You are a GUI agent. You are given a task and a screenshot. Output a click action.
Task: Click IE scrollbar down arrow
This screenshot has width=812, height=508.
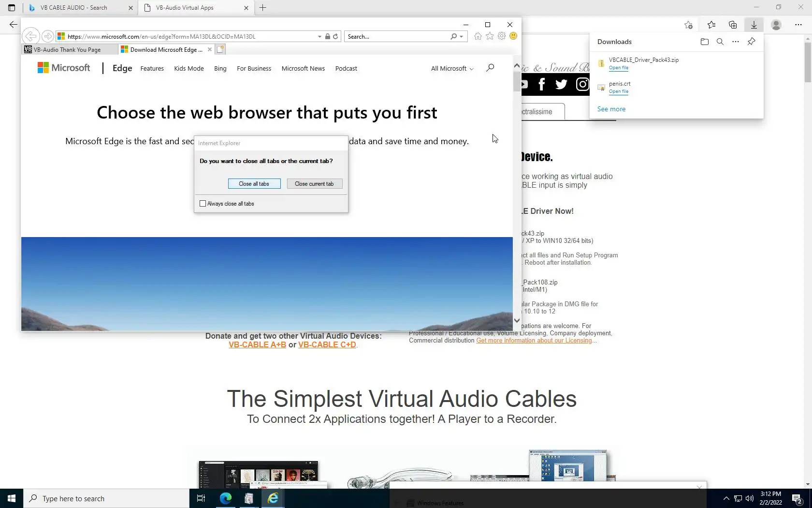click(x=517, y=320)
